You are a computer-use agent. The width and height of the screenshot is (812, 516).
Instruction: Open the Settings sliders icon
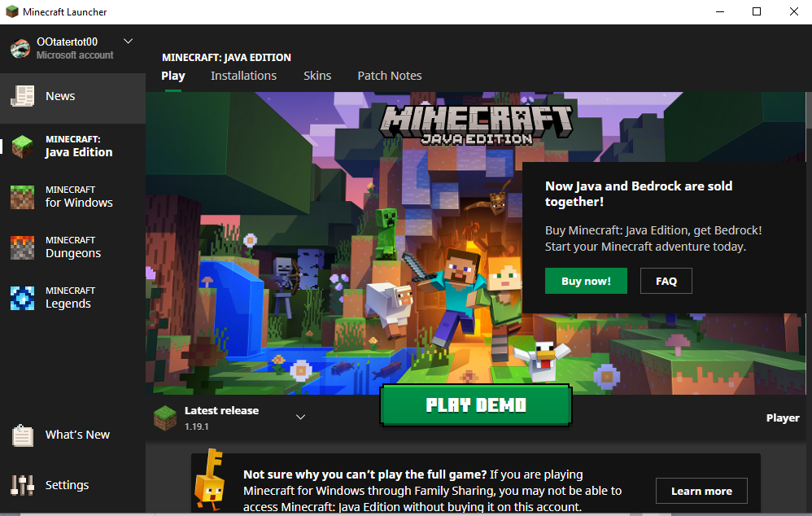[22, 485]
